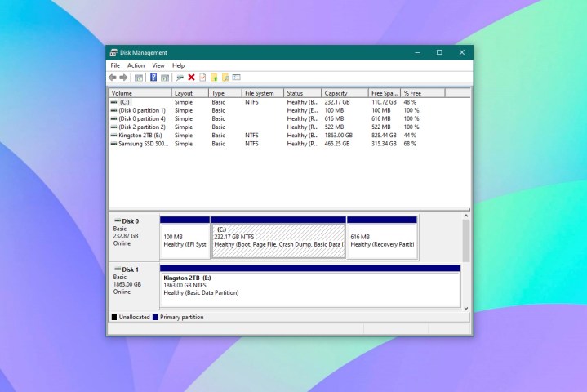This screenshot has height=392, width=587.
Task: Click the Disk 0 label panel
Action: [x=134, y=237]
